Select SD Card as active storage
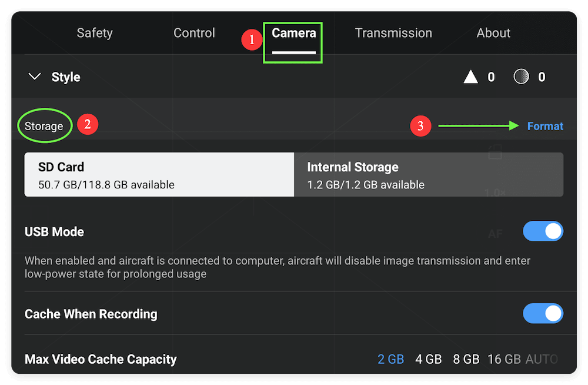The image size is (588, 385). (x=159, y=174)
